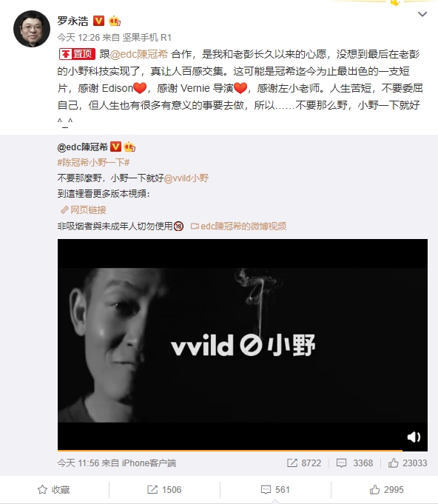
Task: Open the @vvild小野 mention link
Action: [186, 178]
